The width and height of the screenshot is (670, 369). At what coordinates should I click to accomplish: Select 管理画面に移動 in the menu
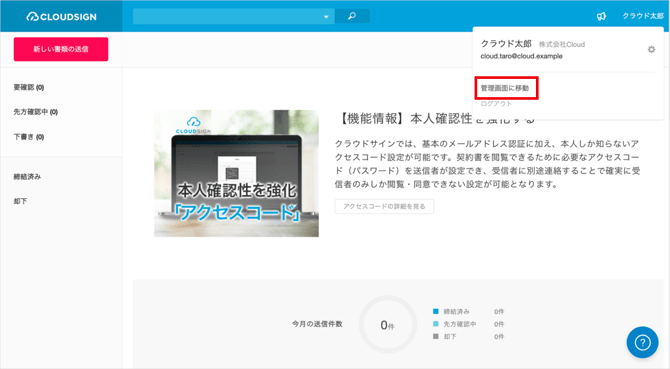coord(505,88)
